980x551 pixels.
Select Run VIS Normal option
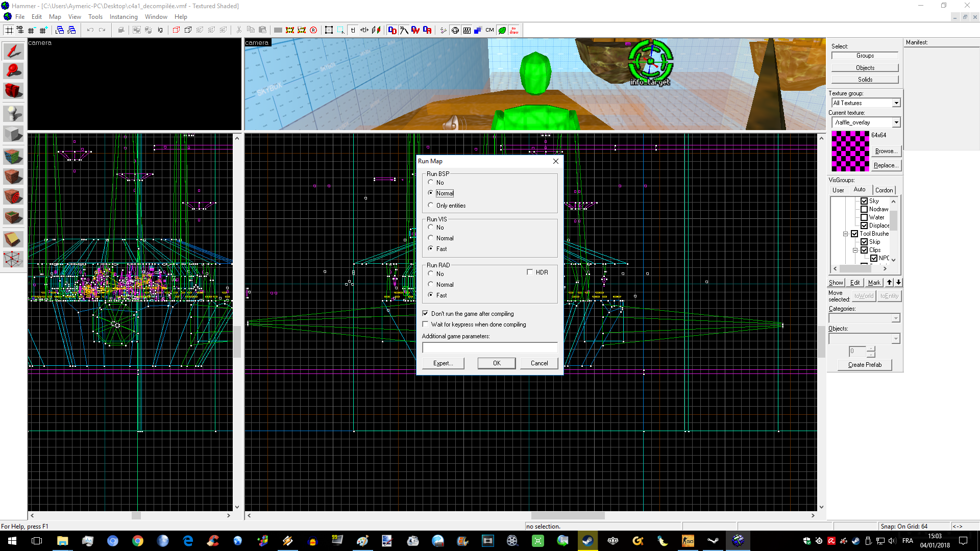coord(431,238)
